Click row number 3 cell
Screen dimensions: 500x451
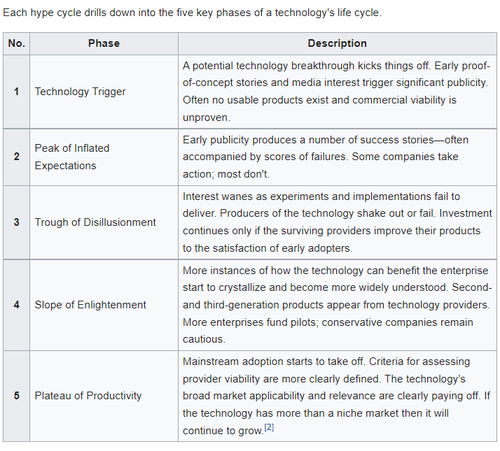[17, 222]
